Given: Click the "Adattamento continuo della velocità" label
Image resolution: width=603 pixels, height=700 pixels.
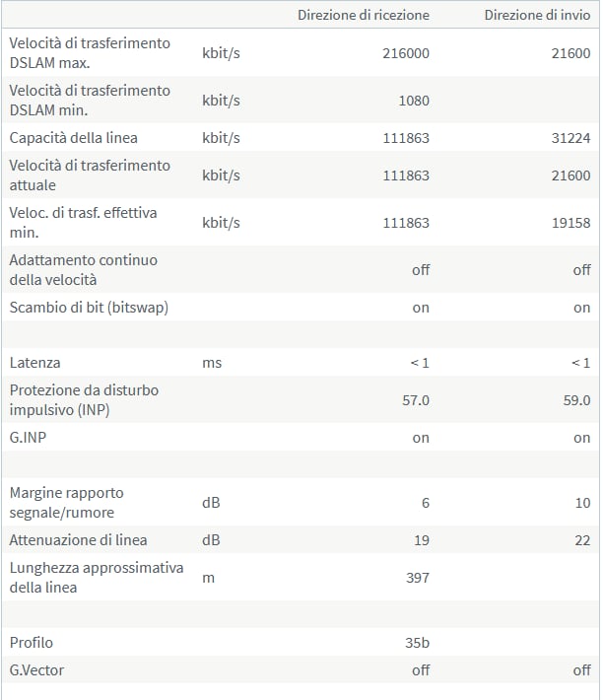Looking at the screenshot, I should [84, 269].
